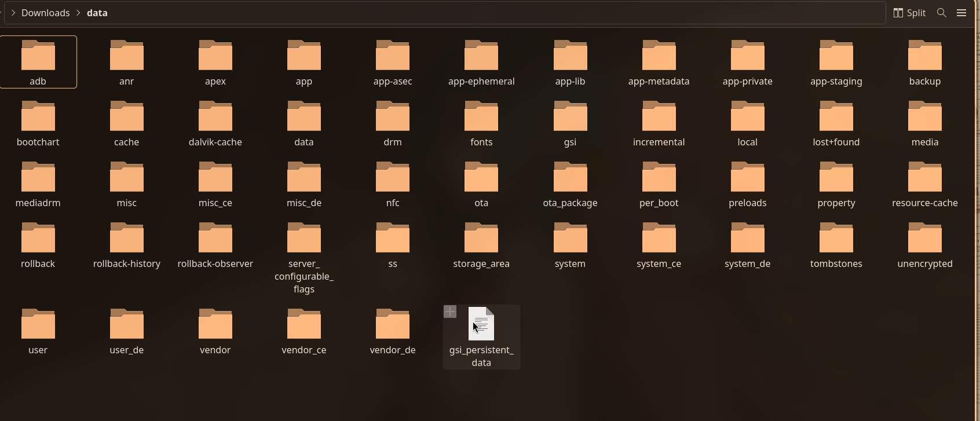Open the anr folder
Viewport: 980px width, 421px height.
pyautogui.click(x=127, y=62)
